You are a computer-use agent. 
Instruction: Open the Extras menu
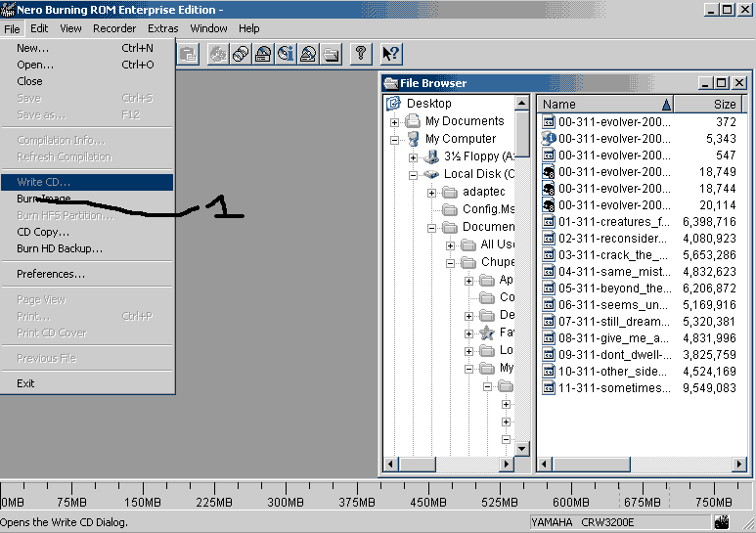point(163,28)
